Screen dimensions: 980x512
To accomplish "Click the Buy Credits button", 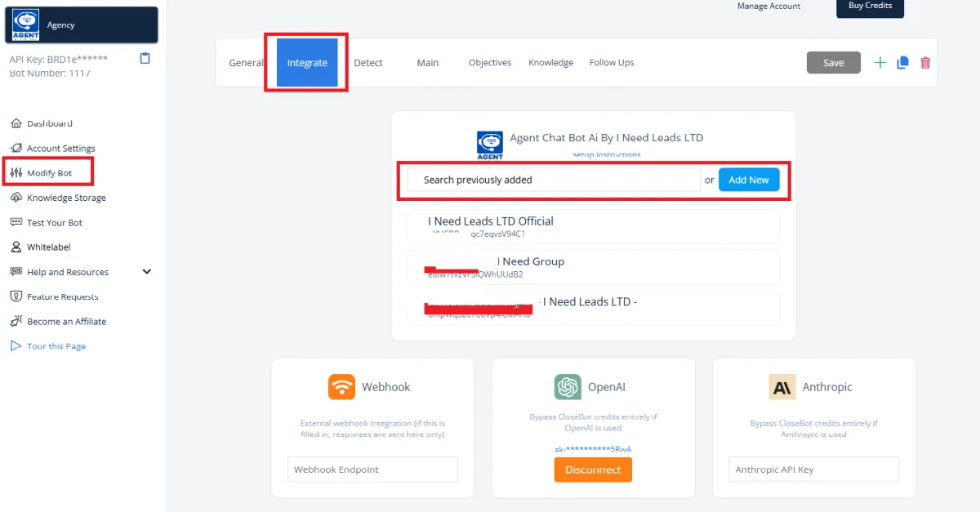I will (x=870, y=7).
